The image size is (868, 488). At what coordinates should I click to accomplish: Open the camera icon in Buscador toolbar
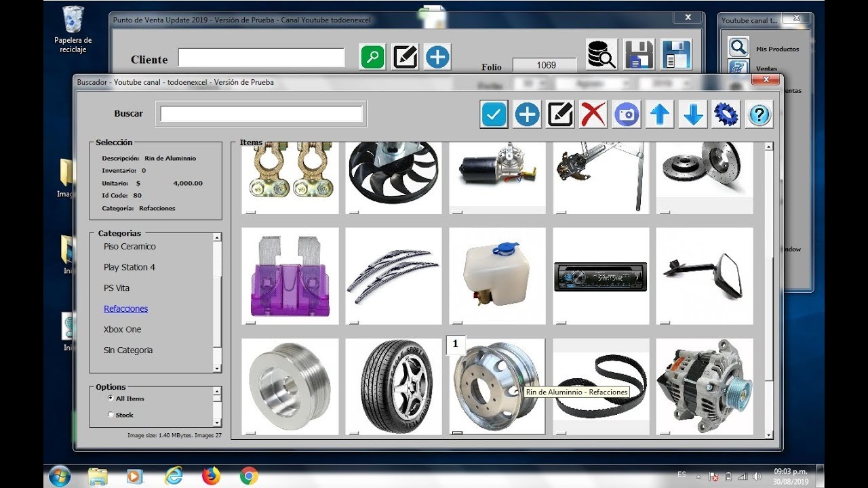pyautogui.click(x=627, y=115)
